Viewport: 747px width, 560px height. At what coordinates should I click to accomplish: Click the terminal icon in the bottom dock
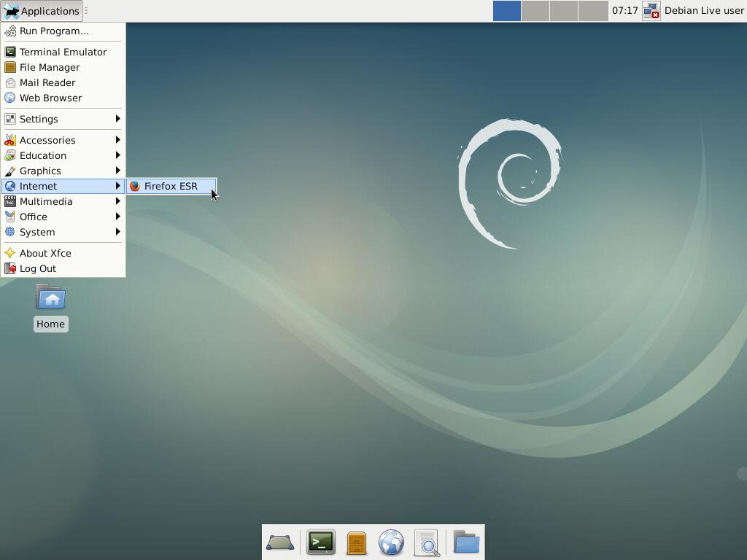click(x=320, y=542)
